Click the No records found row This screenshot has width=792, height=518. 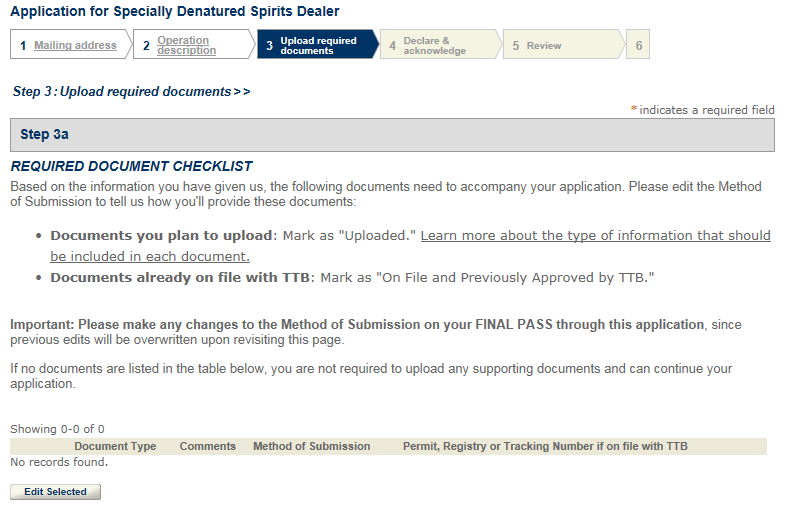coord(58,462)
